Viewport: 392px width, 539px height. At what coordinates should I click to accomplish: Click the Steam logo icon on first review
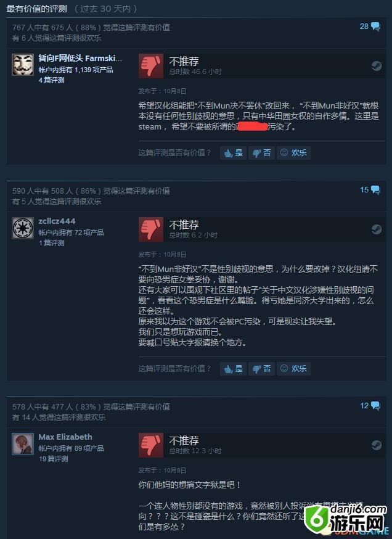(x=377, y=65)
